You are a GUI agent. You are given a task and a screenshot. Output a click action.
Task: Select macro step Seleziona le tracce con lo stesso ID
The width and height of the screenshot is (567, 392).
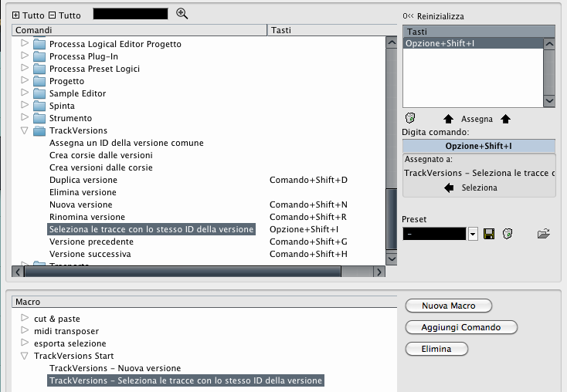[185, 380]
